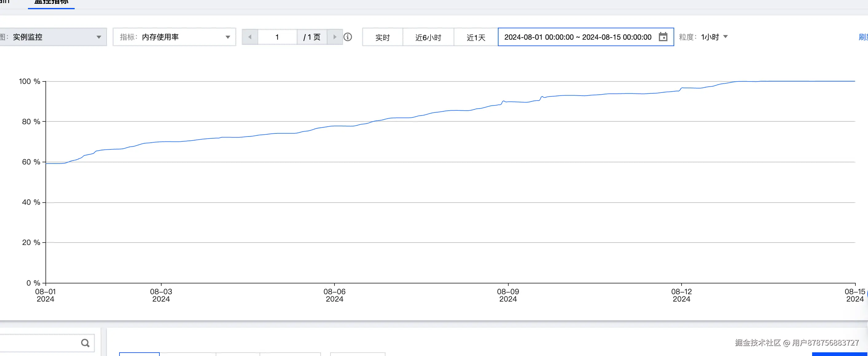Switch to the 监控指标 tab

(51, 3)
